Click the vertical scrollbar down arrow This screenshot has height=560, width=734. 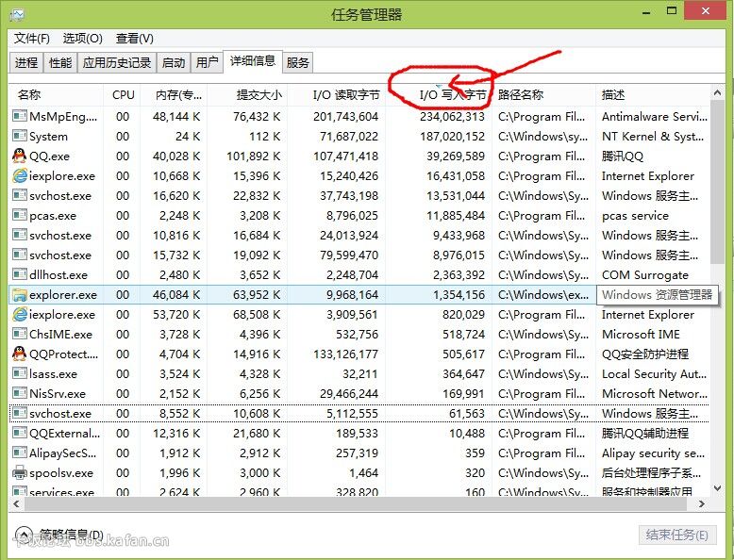[x=717, y=488]
